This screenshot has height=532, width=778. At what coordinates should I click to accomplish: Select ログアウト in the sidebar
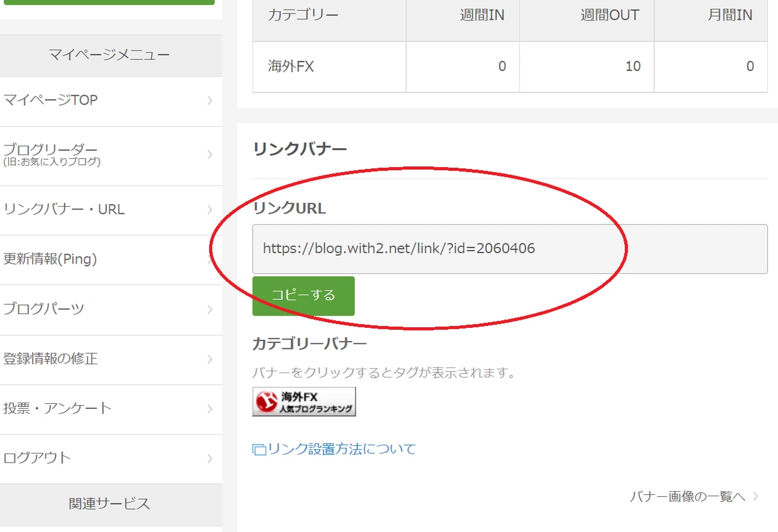point(111,459)
